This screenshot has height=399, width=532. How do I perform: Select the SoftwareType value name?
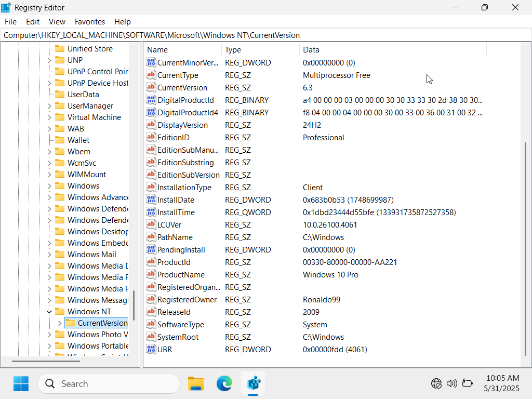point(181,325)
